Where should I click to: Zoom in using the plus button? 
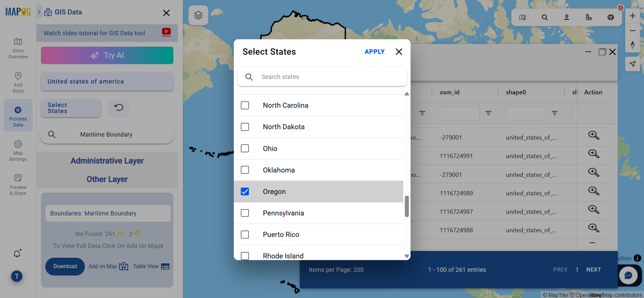click(632, 16)
